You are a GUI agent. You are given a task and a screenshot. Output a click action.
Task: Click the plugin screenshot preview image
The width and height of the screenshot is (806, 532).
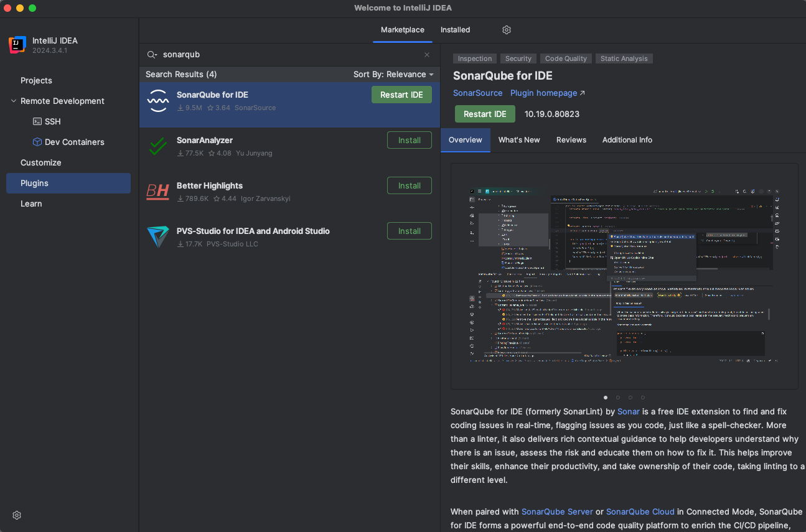click(x=624, y=276)
